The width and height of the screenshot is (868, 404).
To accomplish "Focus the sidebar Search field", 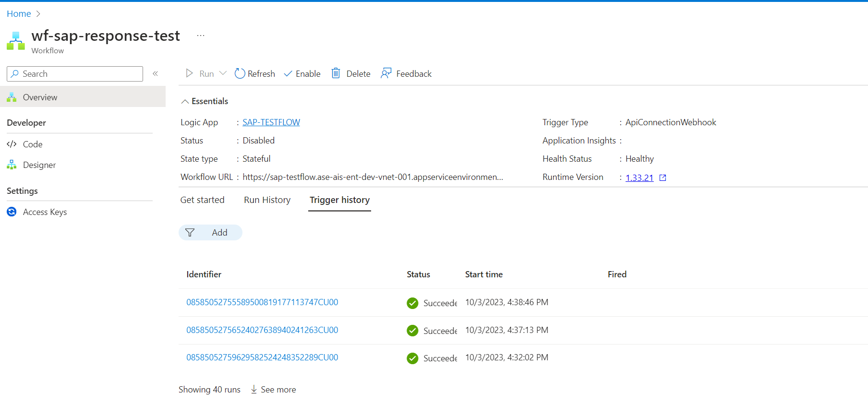I will pyautogui.click(x=75, y=74).
